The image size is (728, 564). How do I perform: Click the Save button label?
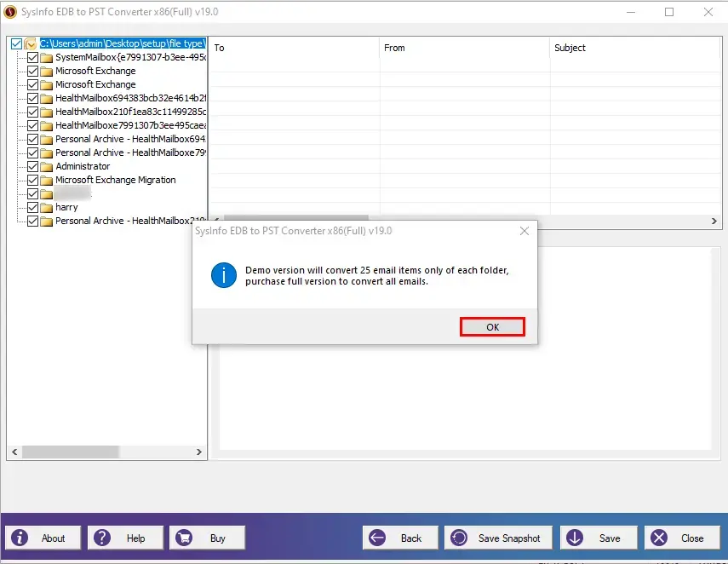point(610,538)
